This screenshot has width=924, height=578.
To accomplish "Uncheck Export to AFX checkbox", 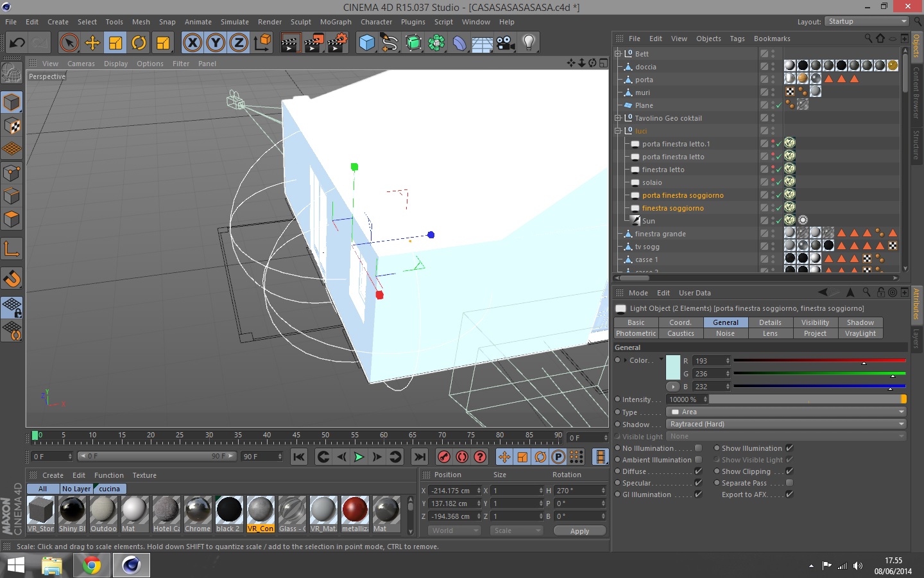I will (x=789, y=495).
